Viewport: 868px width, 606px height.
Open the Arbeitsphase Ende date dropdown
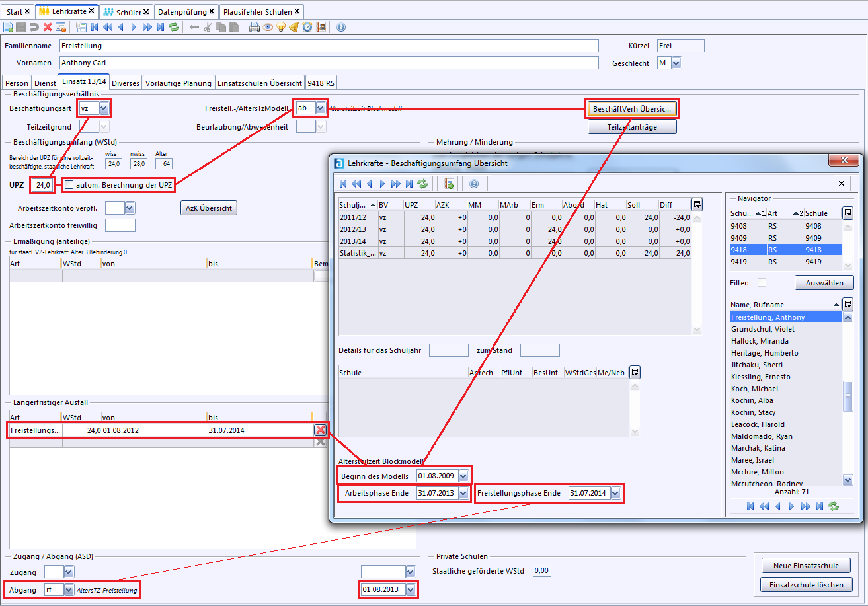click(463, 493)
